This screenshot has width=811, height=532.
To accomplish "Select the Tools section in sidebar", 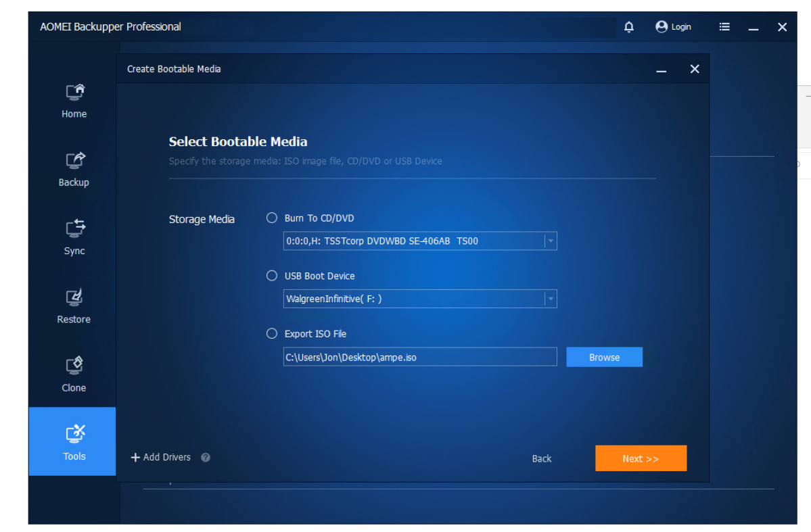I will (x=72, y=441).
